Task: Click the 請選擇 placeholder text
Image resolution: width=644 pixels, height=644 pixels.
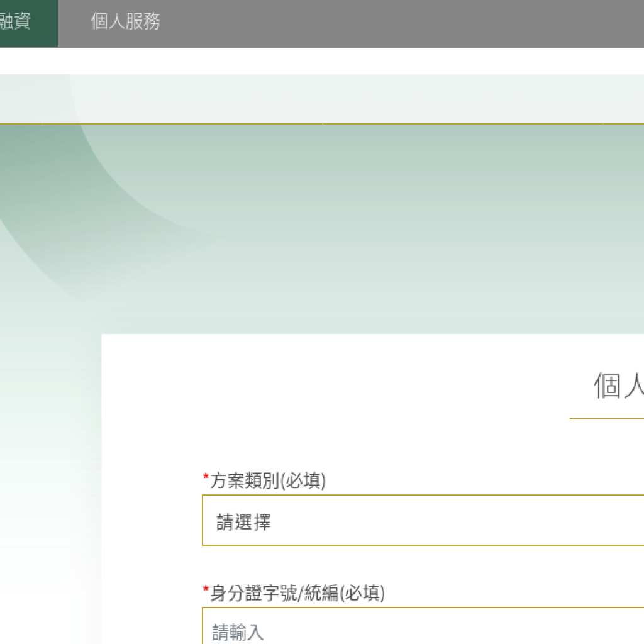Action: [243, 522]
